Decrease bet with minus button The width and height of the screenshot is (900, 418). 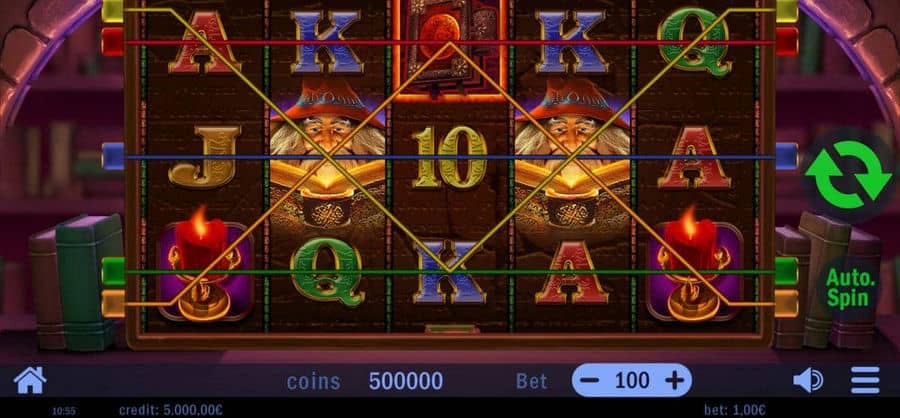[589, 380]
